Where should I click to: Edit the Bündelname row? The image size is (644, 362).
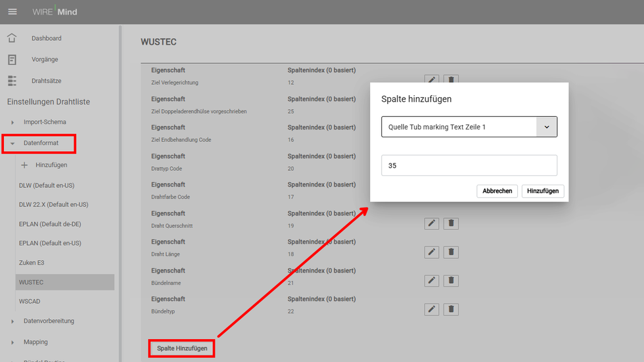click(432, 281)
